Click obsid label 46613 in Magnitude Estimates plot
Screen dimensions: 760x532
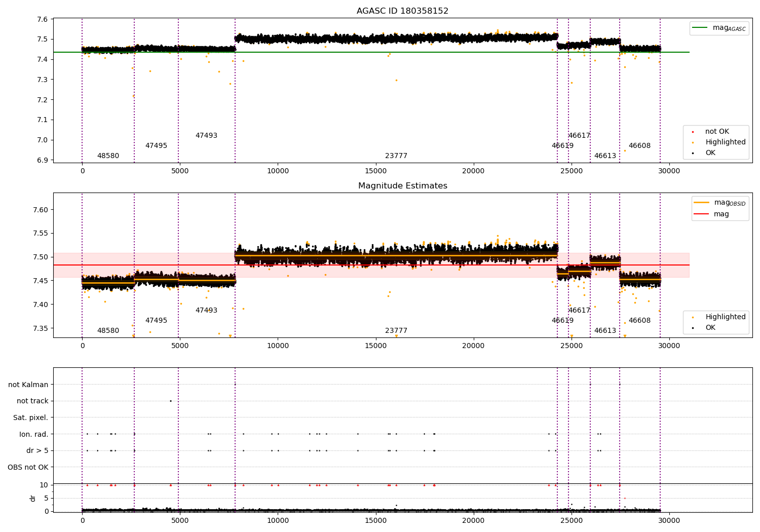(605, 331)
